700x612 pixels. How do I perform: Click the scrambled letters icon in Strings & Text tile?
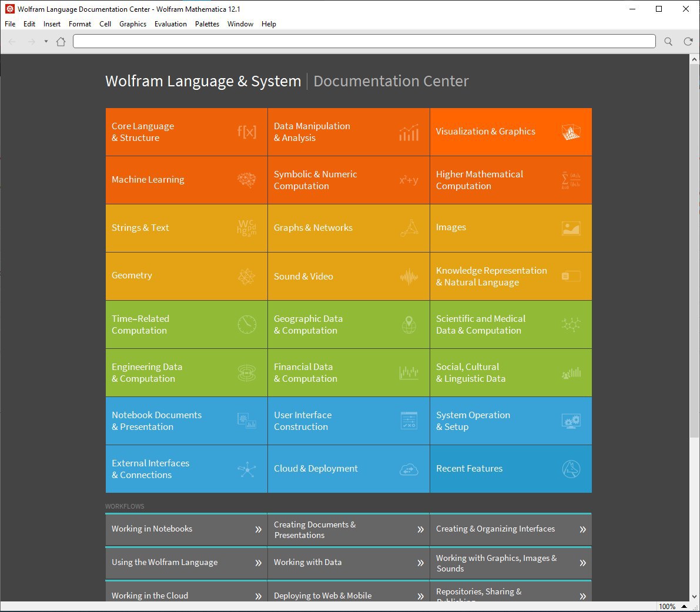[246, 228]
